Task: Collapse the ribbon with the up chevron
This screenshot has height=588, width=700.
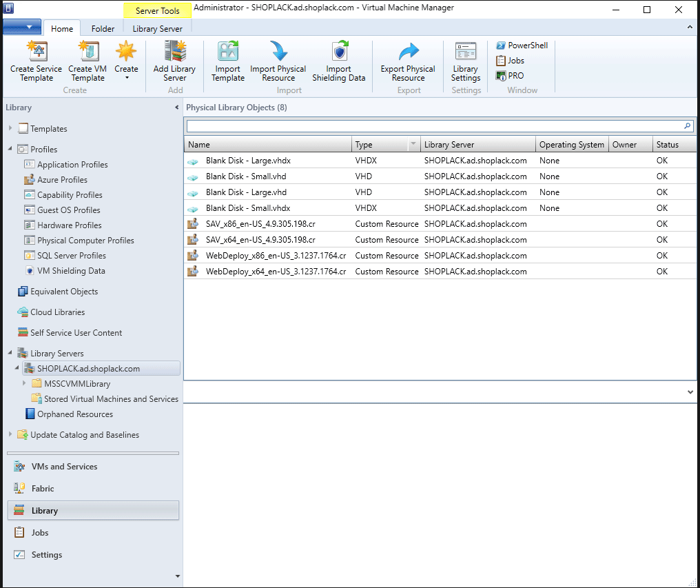Action: pos(690,28)
